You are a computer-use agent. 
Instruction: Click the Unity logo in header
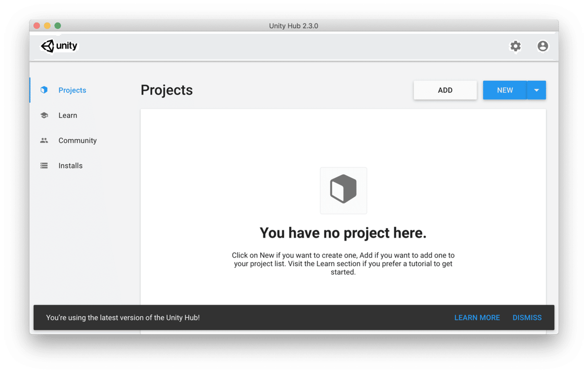59,46
